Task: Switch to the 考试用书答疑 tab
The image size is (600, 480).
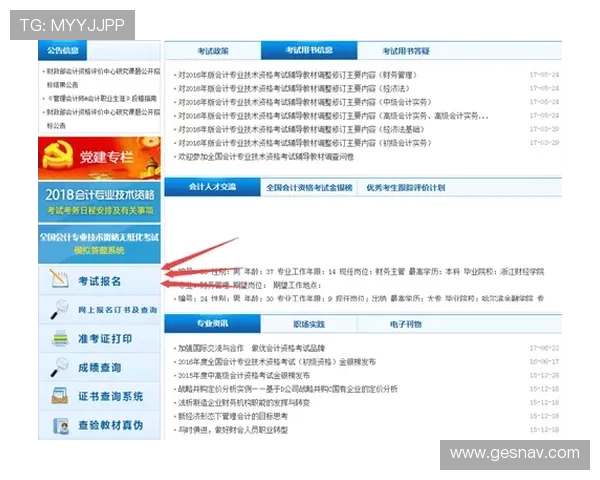Action: [406, 51]
